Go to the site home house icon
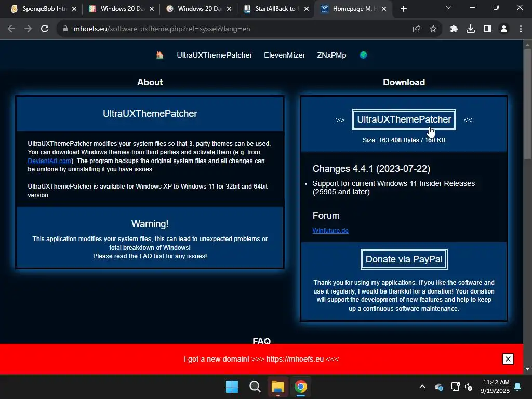Screen dimensions: 532x399 click(159, 55)
